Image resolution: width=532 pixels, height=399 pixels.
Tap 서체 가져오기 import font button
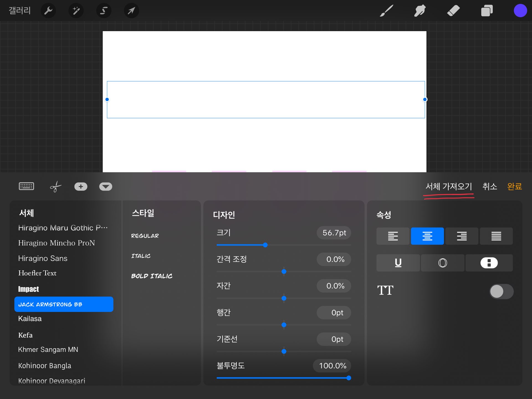pos(449,186)
